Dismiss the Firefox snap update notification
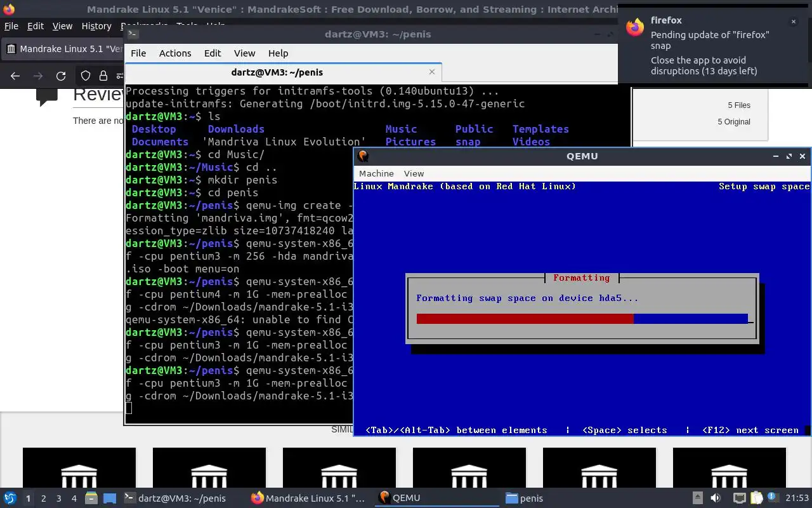 coord(793,22)
